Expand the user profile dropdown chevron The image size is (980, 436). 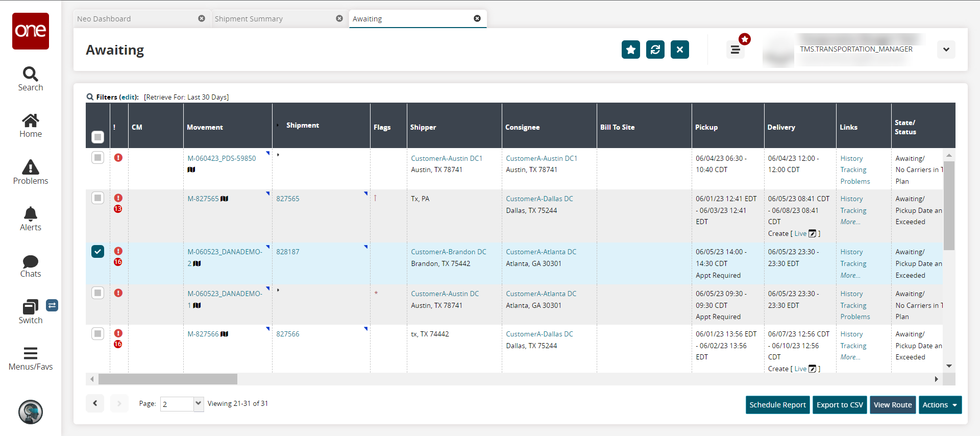tap(946, 50)
